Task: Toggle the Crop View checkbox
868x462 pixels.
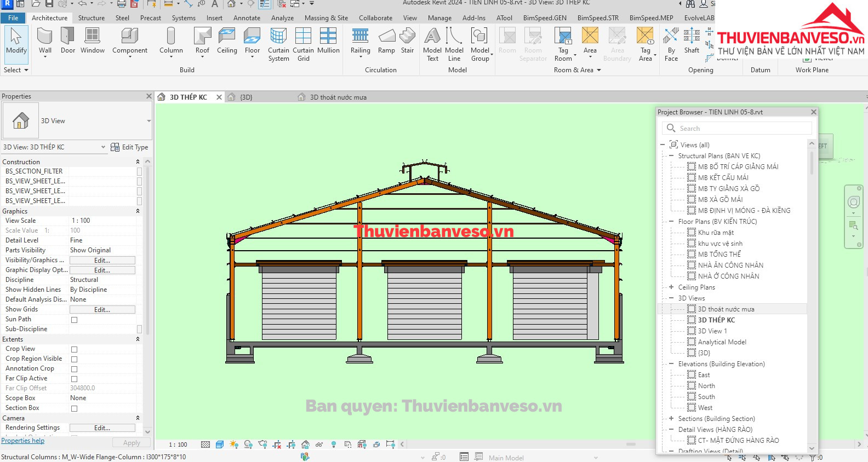Action: [x=75, y=349]
